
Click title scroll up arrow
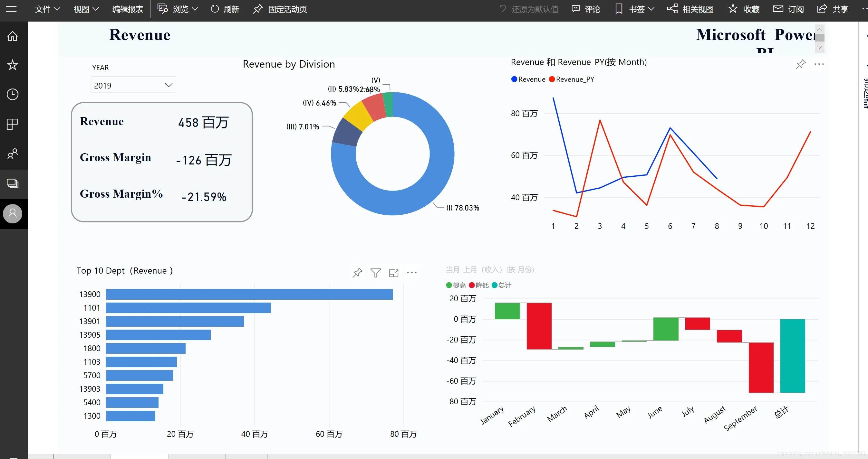pos(819,29)
